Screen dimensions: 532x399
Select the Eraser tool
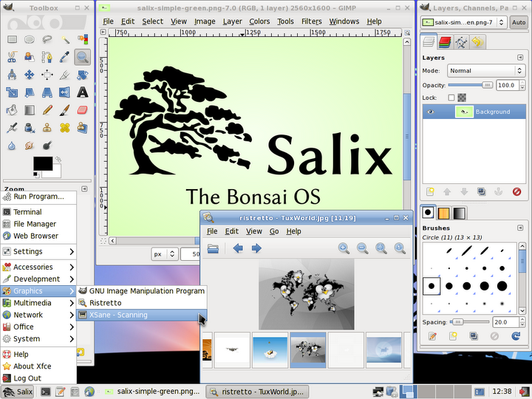tap(83, 110)
